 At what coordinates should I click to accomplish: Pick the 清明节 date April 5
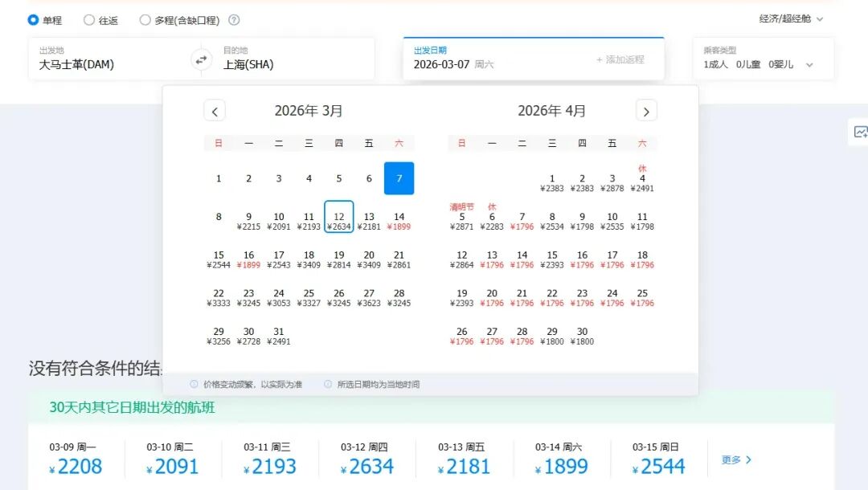461,217
